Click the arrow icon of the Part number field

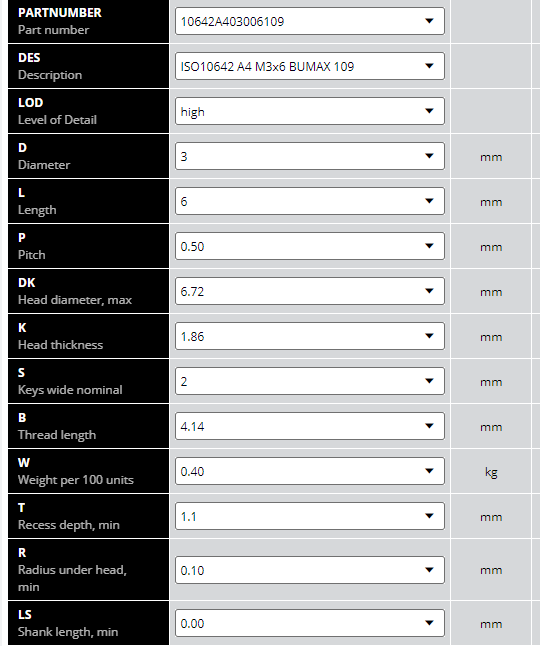(x=429, y=21)
